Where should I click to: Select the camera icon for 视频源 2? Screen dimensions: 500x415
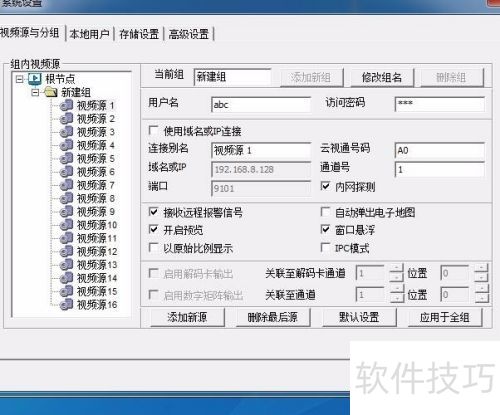click(x=66, y=119)
